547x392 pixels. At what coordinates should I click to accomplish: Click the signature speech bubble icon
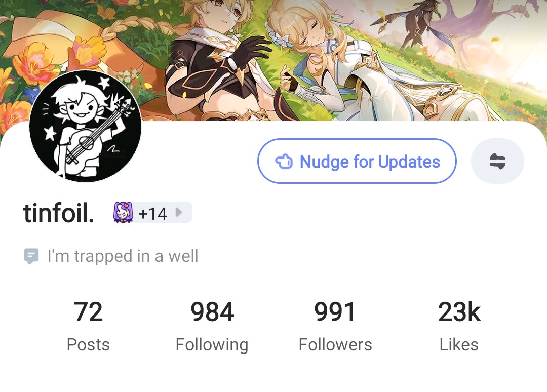(x=31, y=256)
